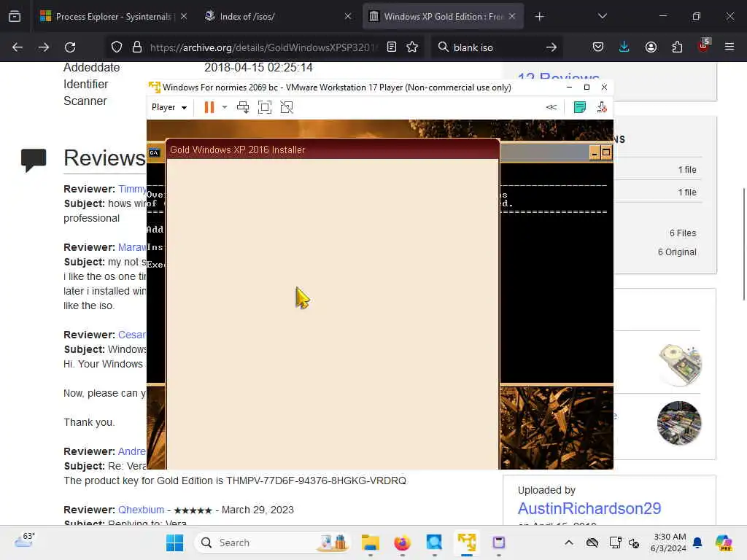Open Firefox from the taskbar

pos(402,542)
